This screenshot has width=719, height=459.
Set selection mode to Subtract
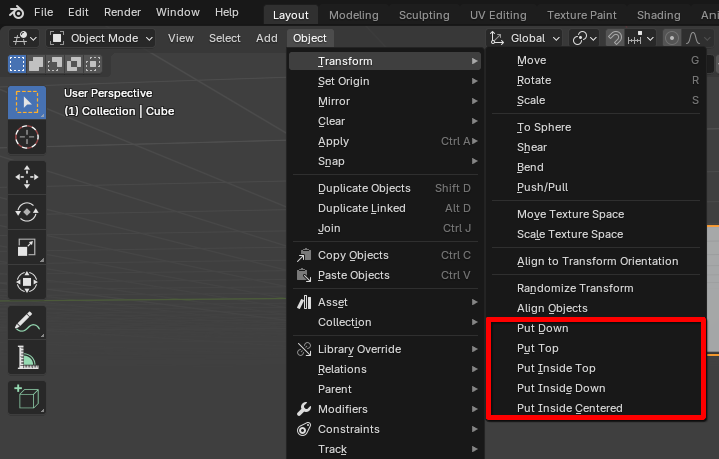point(55,64)
